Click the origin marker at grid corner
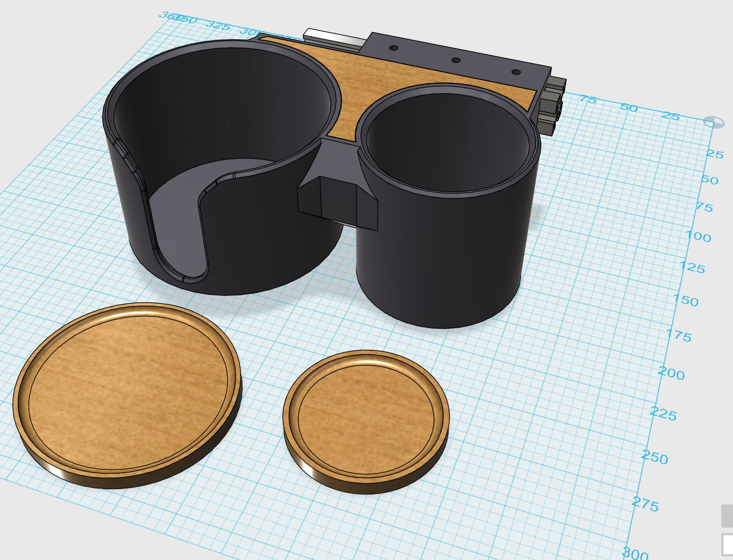The height and width of the screenshot is (560, 733). click(x=713, y=122)
